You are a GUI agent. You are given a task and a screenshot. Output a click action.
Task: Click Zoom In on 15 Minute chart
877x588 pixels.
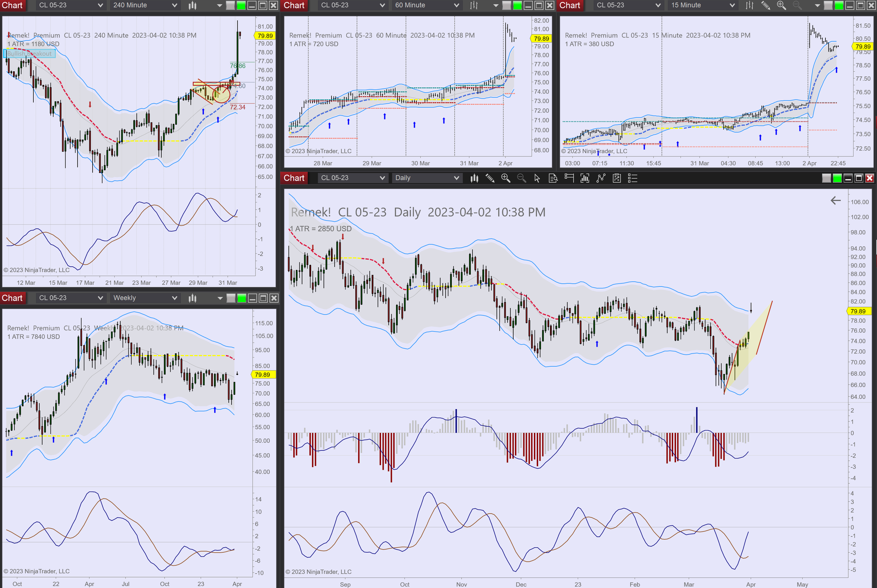click(x=781, y=5)
